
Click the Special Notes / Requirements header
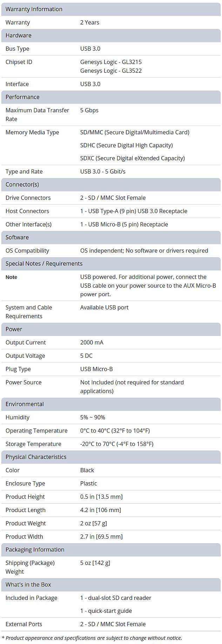coord(44,264)
